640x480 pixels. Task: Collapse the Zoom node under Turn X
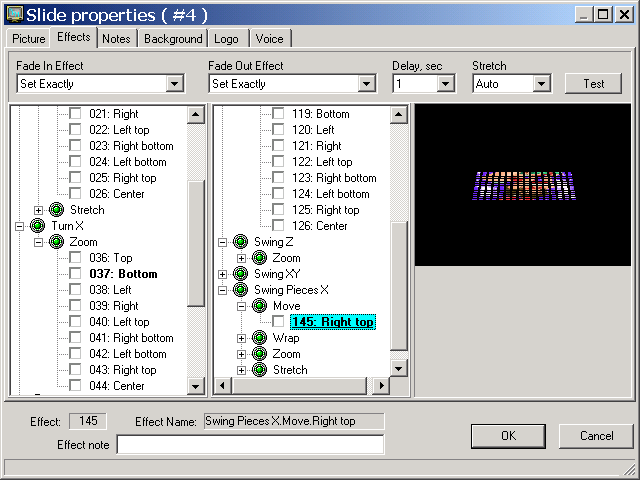[x=38, y=242]
